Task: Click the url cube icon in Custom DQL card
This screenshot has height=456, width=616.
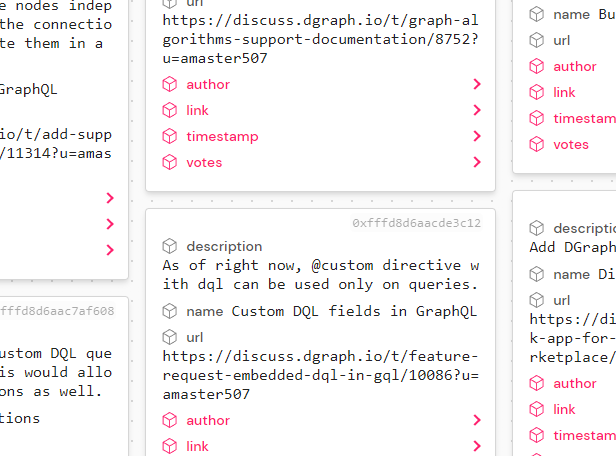Action: (170, 337)
